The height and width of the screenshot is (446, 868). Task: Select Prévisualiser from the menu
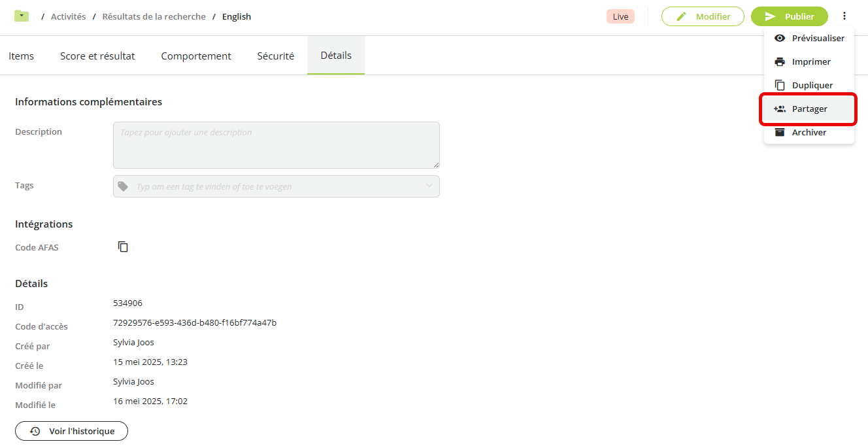point(809,38)
